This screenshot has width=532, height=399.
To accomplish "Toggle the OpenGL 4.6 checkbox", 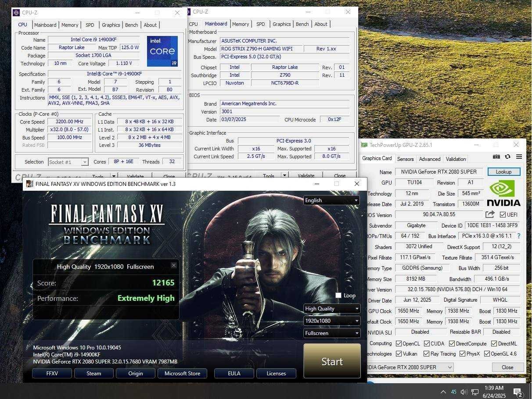I will coord(486,353).
